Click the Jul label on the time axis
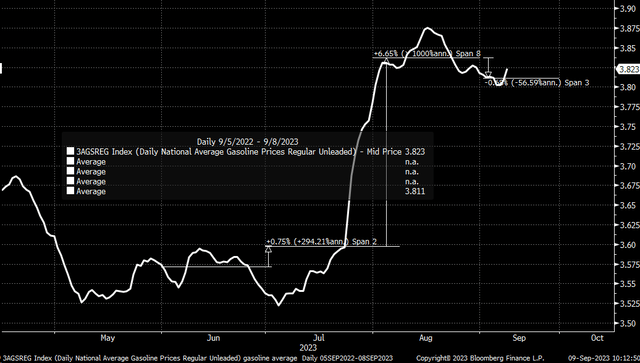Image resolution: width=640 pixels, height=363 pixels. pos(319,338)
